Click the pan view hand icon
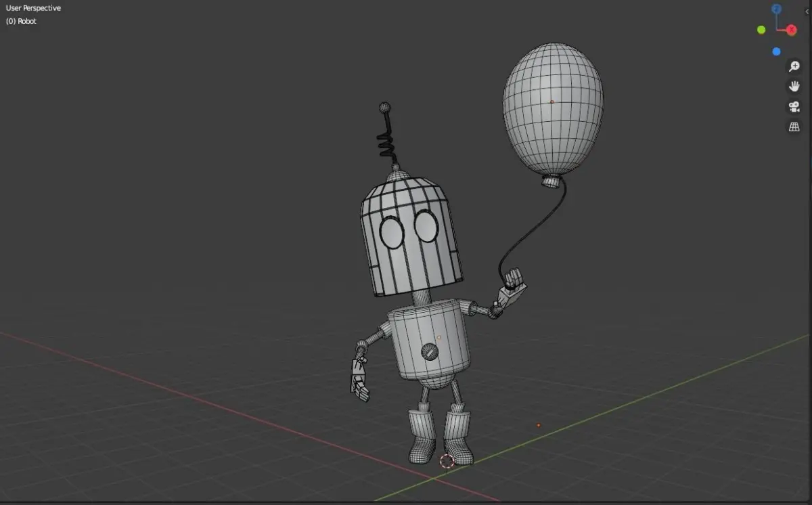 click(x=794, y=86)
